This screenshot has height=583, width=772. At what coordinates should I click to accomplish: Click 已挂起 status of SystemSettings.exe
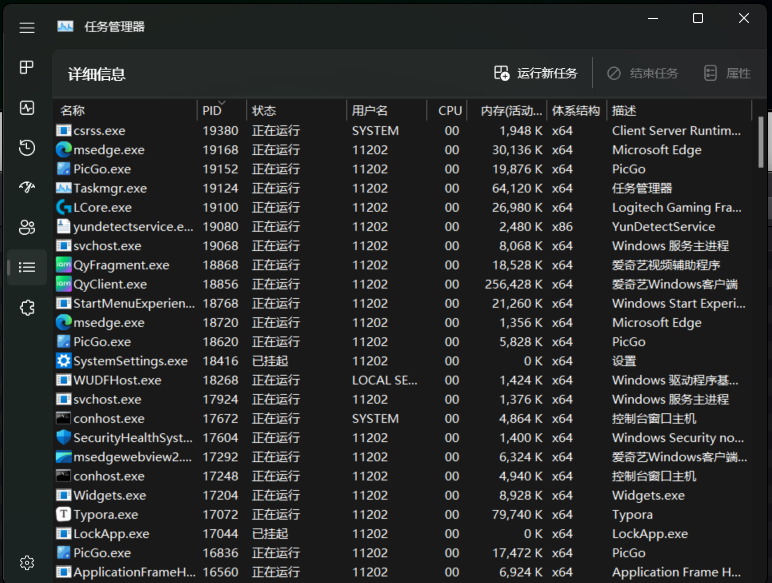click(x=270, y=361)
